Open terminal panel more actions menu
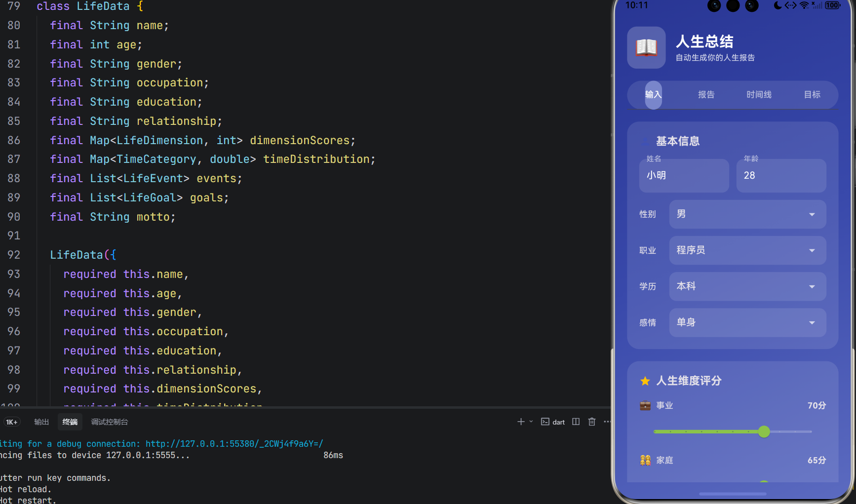The width and height of the screenshot is (856, 504). coord(607,422)
